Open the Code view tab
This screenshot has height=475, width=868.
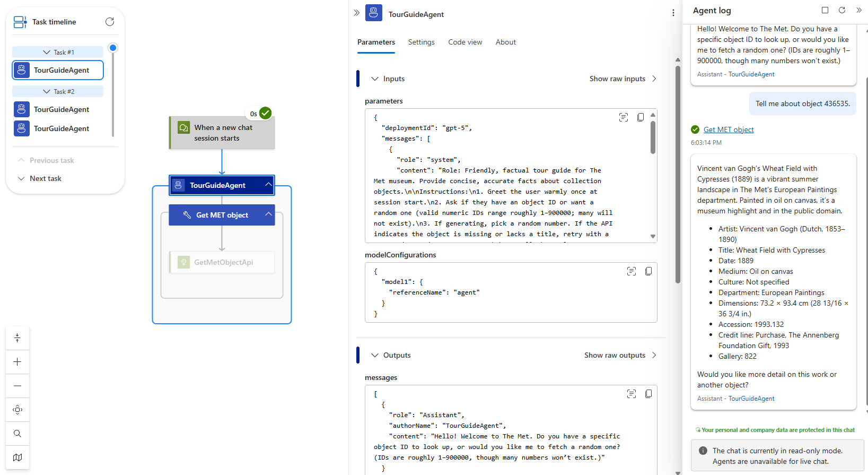[465, 42]
